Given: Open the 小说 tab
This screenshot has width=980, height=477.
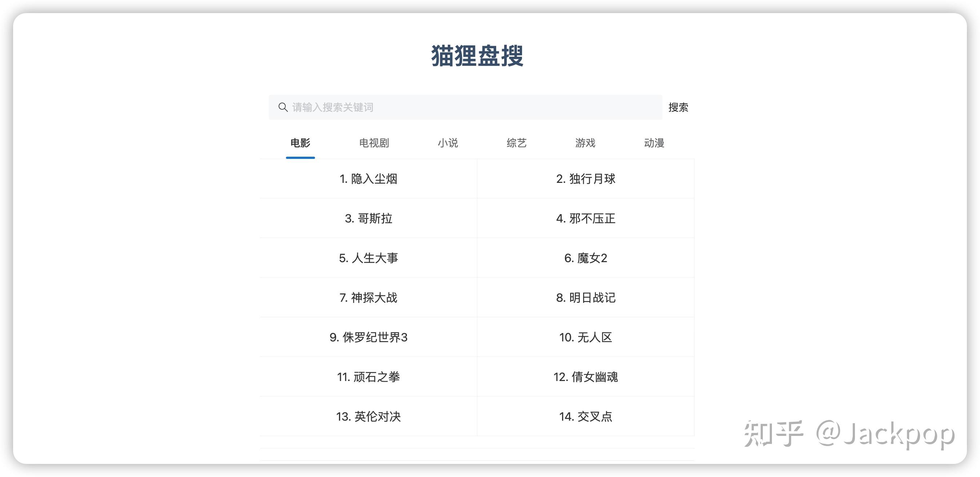Looking at the screenshot, I should (x=448, y=143).
